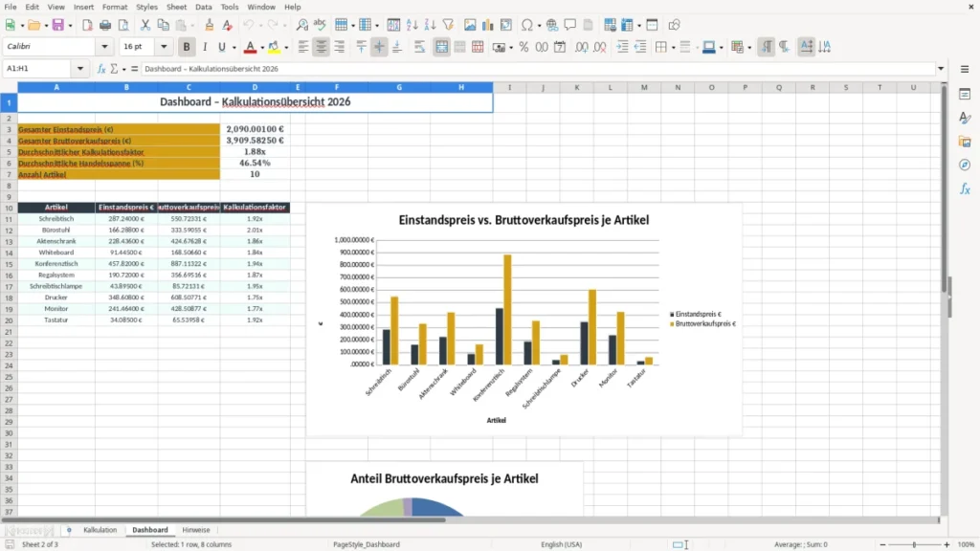Open sidebar settings hamburger menu
Screen dimensions: 980x551
pos(965,69)
